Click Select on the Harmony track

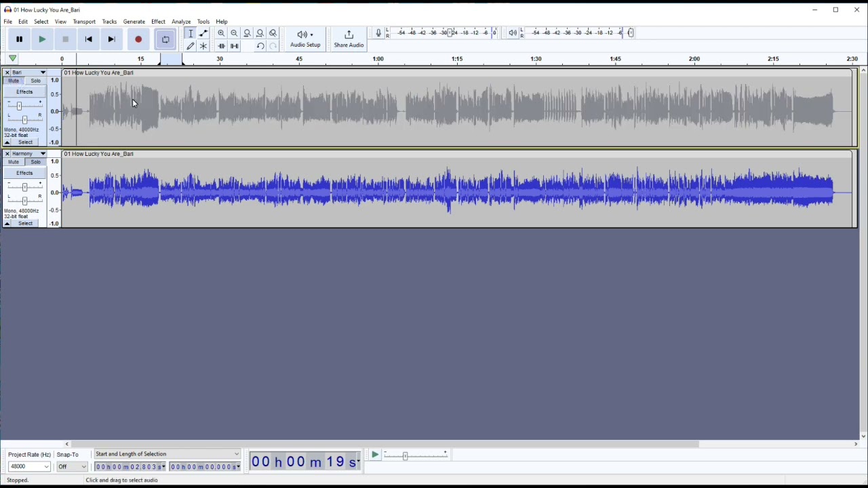click(x=26, y=224)
